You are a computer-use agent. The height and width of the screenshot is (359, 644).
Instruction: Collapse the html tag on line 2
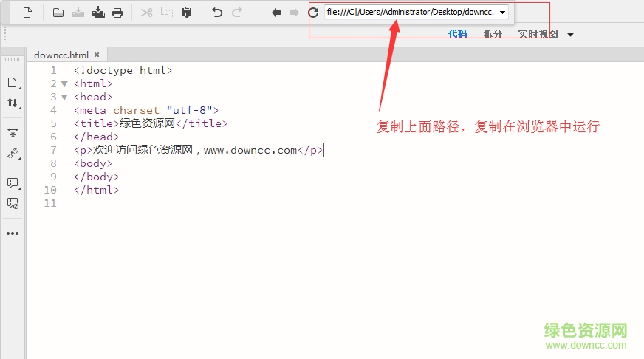(x=64, y=84)
